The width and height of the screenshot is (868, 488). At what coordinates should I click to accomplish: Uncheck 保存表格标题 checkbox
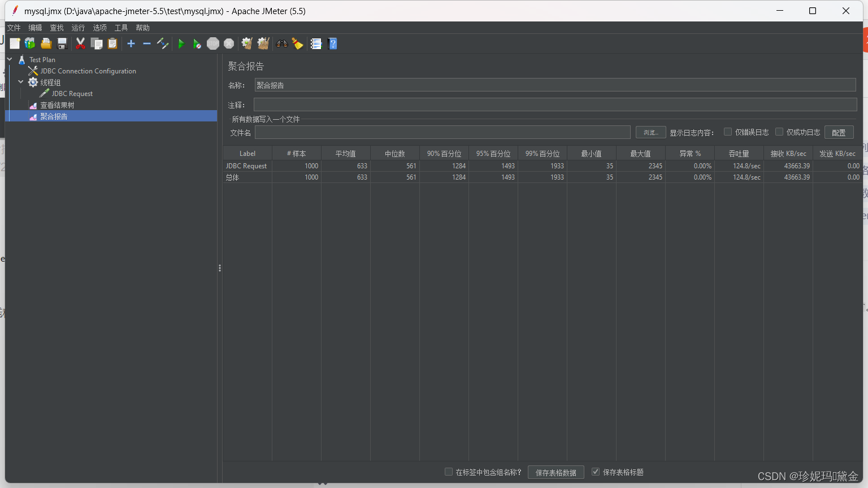596,472
